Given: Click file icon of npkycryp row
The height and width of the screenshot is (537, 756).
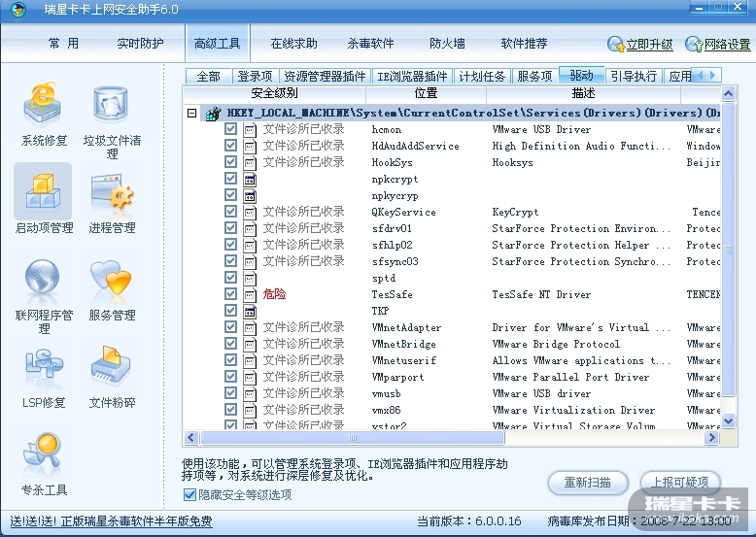Looking at the screenshot, I should click(250, 195).
